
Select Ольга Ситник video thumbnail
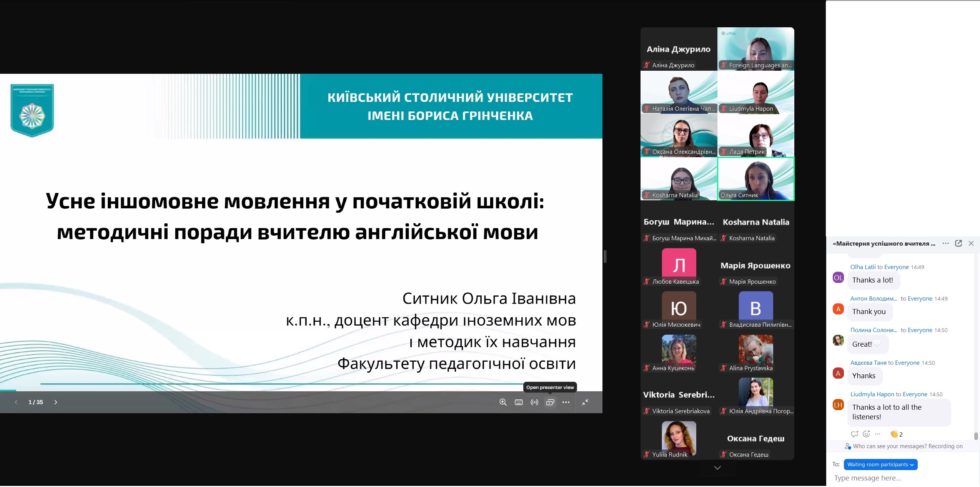point(755,179)
